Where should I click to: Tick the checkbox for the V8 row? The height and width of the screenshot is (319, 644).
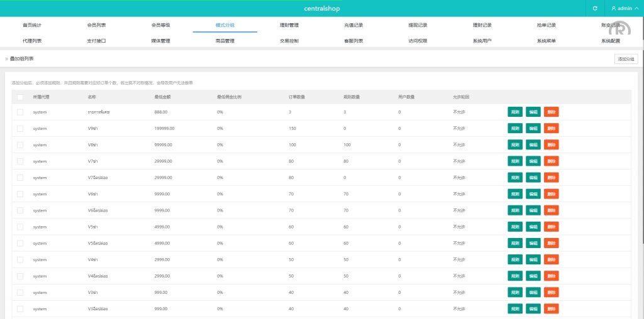pyautogui.click(x=20, y=144)
